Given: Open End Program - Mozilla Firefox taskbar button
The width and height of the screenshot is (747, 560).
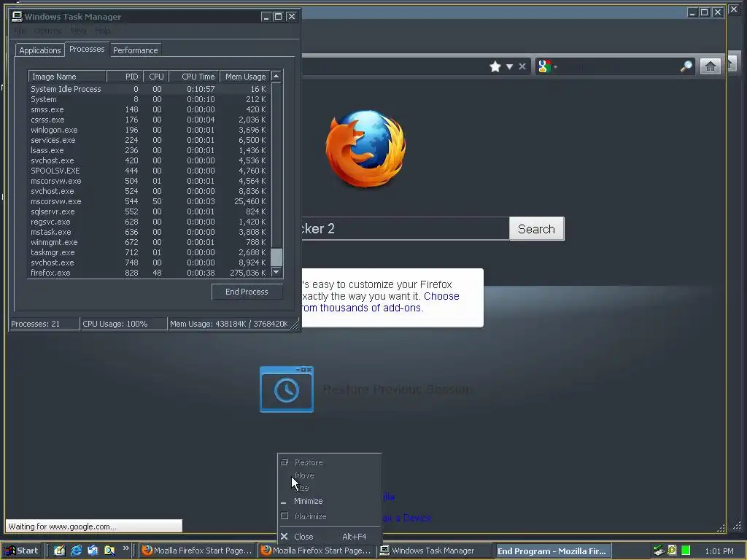Looking at the screenshot, I should pos(553,551).
